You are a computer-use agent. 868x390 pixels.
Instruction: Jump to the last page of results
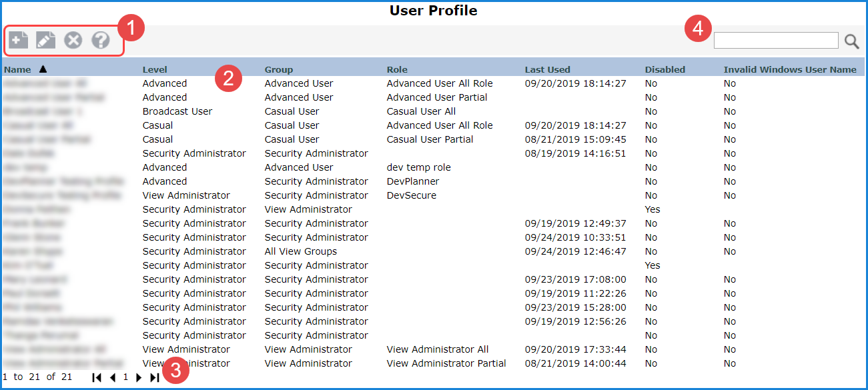pos(154,377)
